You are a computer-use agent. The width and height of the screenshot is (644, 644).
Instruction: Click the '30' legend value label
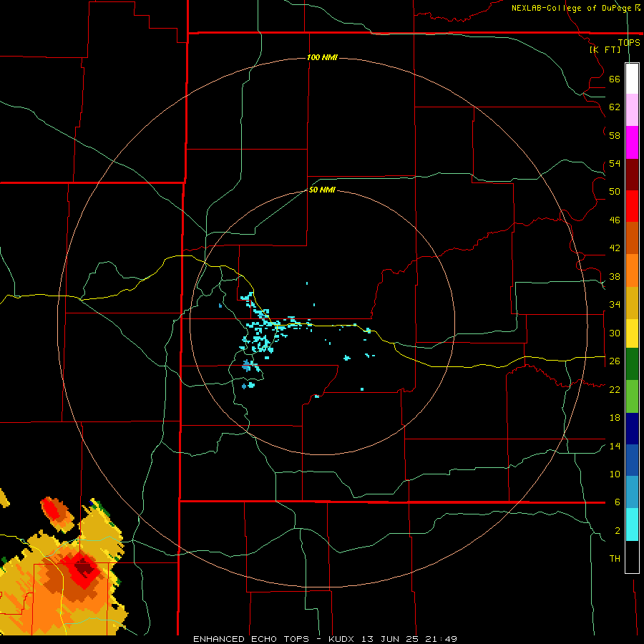tap(615, 333)
